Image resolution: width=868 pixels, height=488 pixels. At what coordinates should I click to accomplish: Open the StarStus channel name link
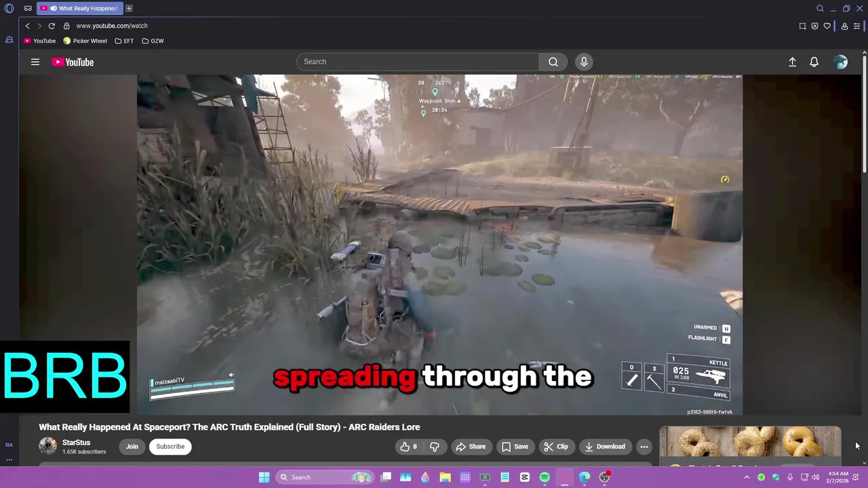76,443
